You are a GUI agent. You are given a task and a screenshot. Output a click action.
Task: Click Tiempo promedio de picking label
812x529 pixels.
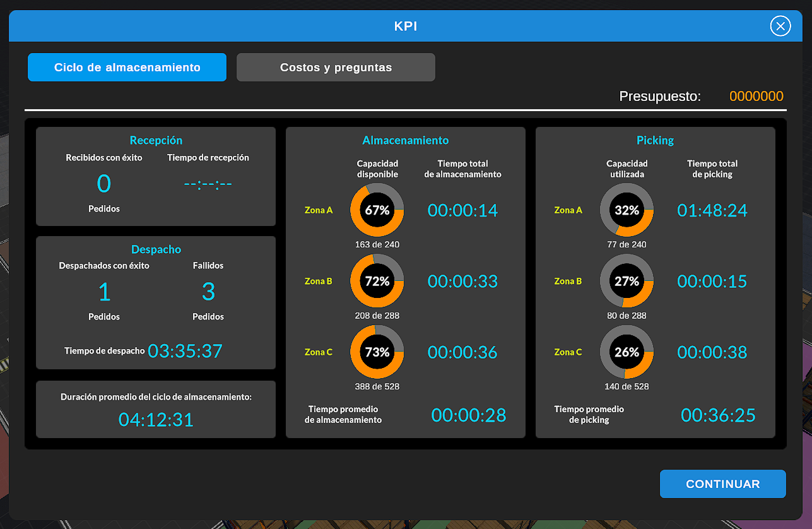click(589, 415)
